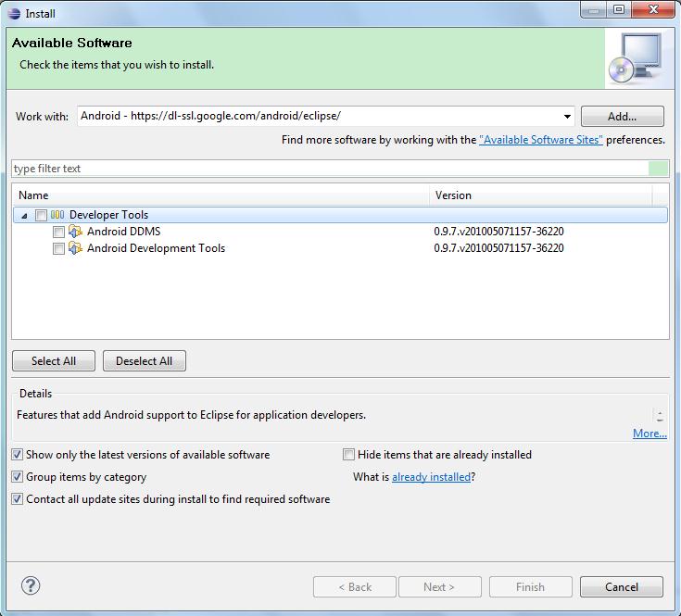Click Select All button
This screenshot has height=616, width=681.
54,360
